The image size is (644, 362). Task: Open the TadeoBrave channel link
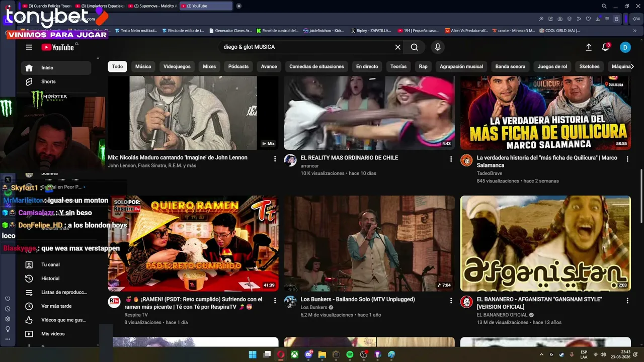pos(490,173)
